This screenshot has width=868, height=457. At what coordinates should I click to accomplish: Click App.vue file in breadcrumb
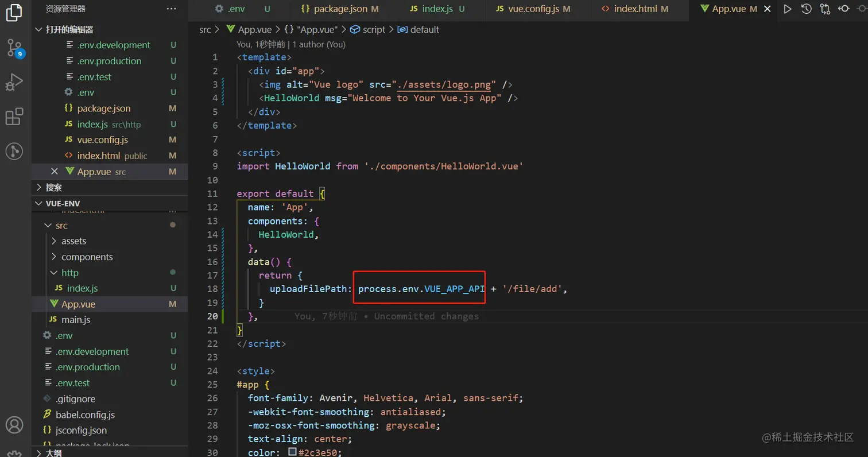248,29
